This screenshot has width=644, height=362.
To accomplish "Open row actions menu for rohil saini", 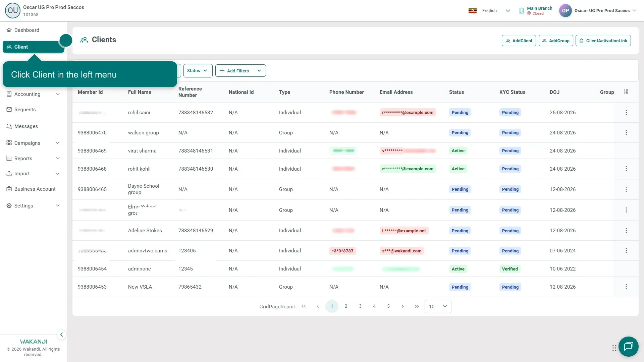I will pos(626,113).
